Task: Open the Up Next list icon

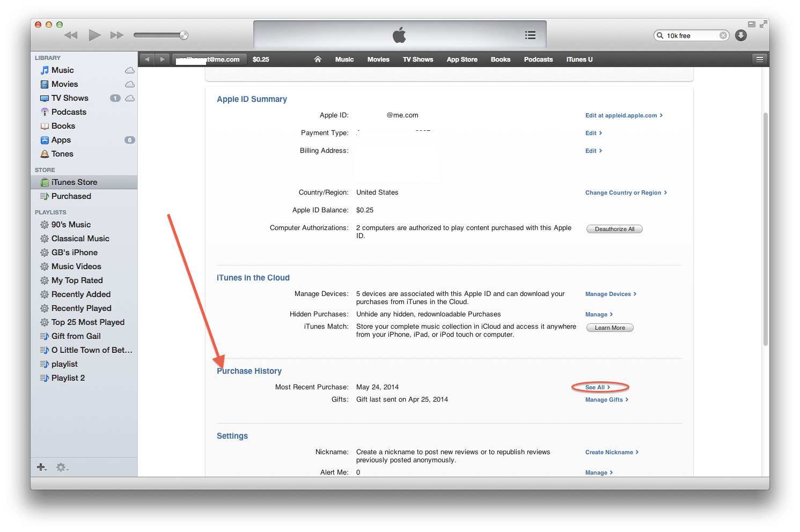Action: pyautogui.click(x=530, y=35)
